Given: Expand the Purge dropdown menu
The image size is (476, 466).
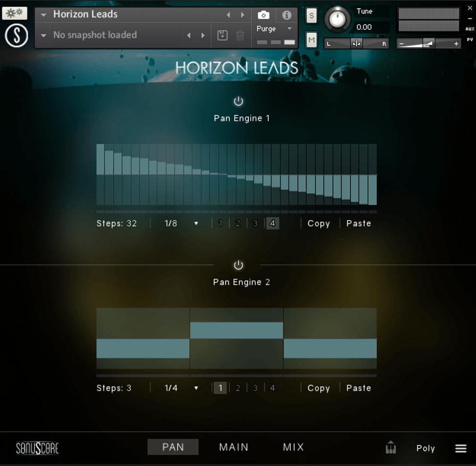Looking at the screenshot, I should 274,29.
